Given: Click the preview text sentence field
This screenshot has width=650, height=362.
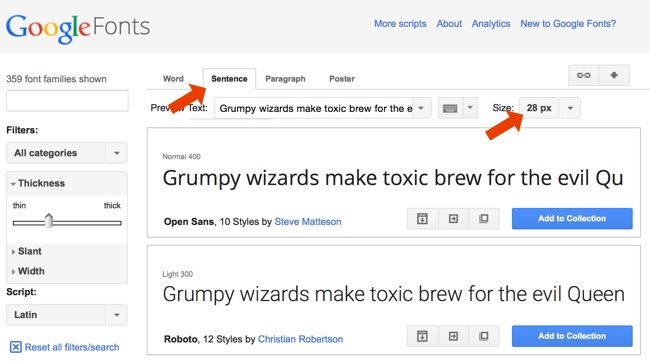Looking at the screenshot, I should pos(314,108).
